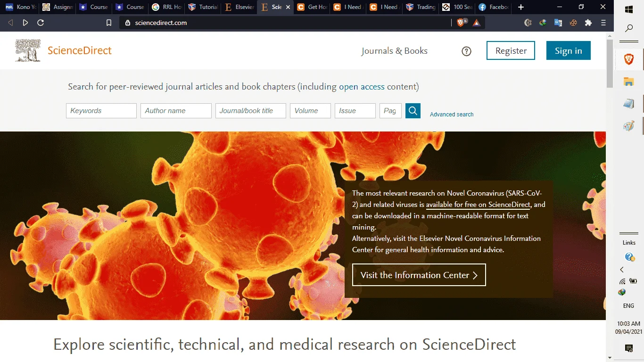Click the Sign in button
This screenshot has width=644, height=362.
coord(569,51)
